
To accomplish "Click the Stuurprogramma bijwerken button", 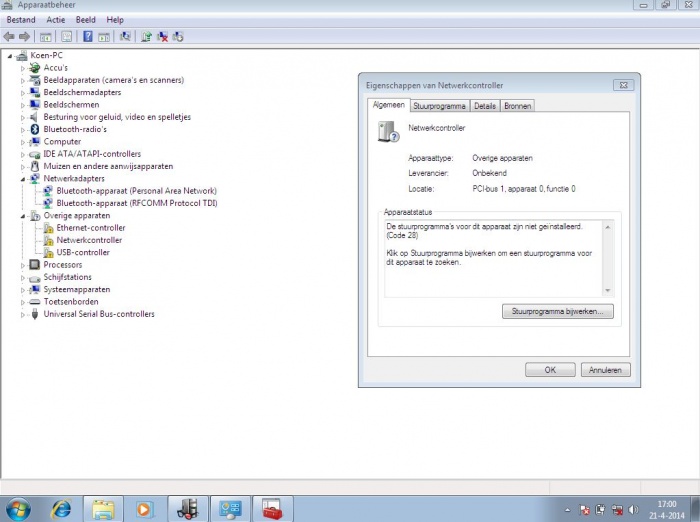I will pyautogui.click(x=558, y=311).
